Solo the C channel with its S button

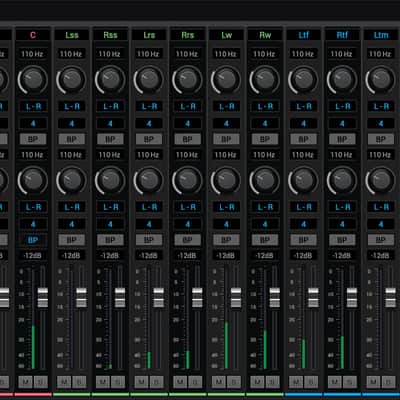click(41, 382)
